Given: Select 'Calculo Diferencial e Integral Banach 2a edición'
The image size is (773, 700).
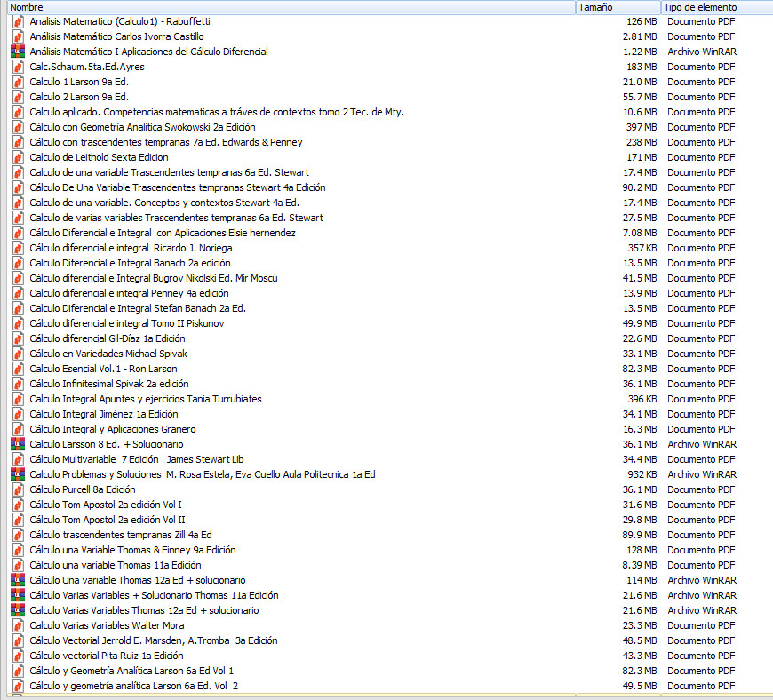Looking at the screenshot, I should (x=130, y=263).
